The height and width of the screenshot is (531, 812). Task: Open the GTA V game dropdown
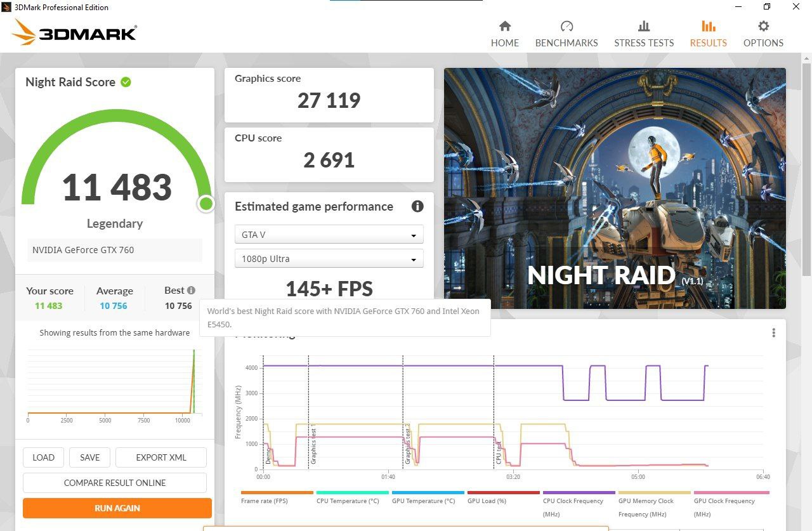[x=329, y=235]
